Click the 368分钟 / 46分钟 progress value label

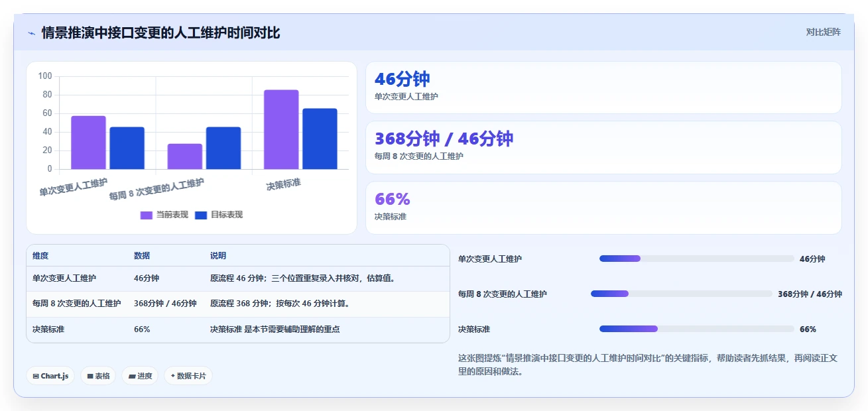810,294
